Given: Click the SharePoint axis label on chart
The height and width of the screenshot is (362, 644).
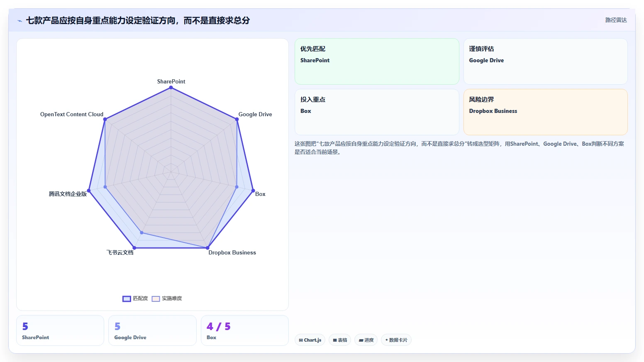Looking at the screenshot, I should pyautogui.click(x=171, y=81).
